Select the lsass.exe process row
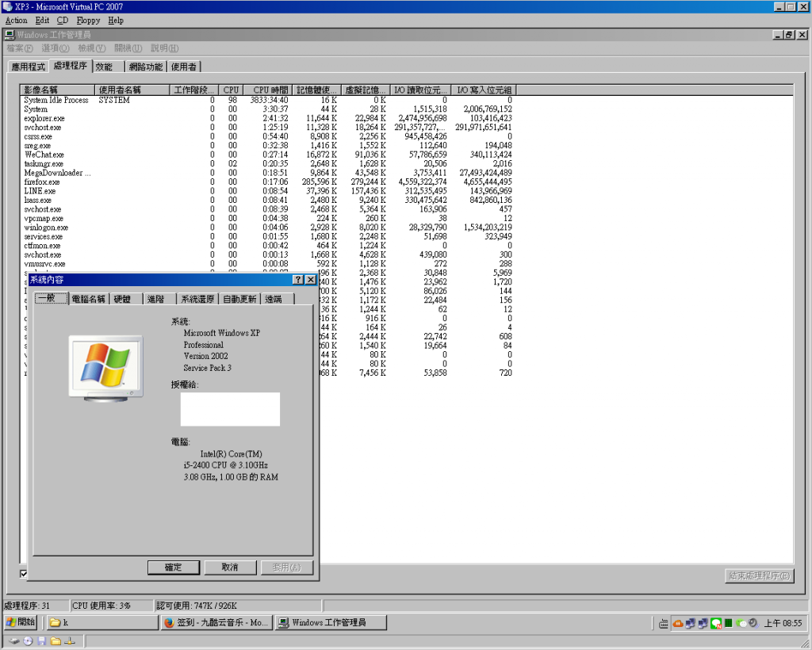Screen dimensions: 812x650 [x=268, y=201]
